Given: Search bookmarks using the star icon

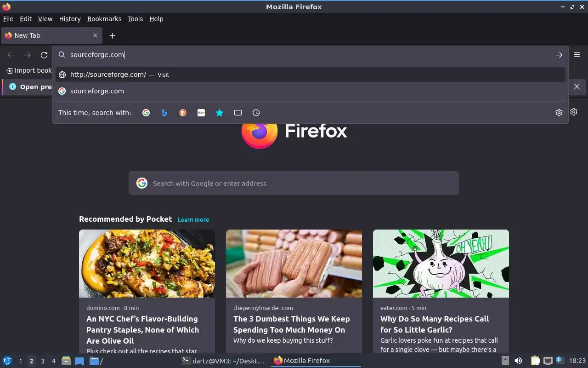Looking at the screenshot, I should click(220, 113).
